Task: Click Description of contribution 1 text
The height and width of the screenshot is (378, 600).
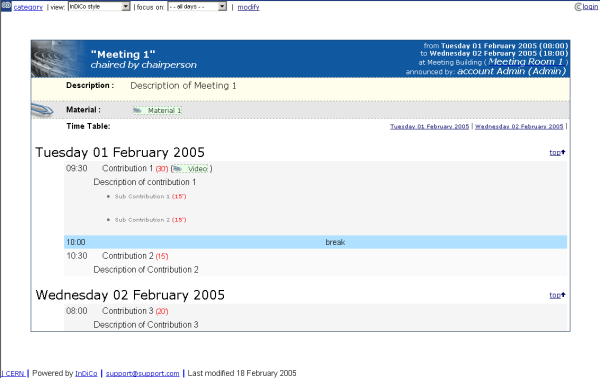Action: 145,182
